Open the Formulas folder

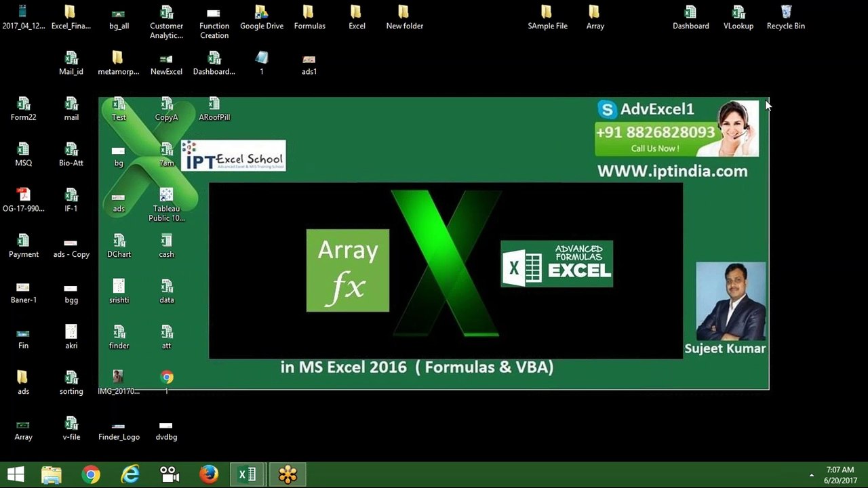[x=309, y=18]
